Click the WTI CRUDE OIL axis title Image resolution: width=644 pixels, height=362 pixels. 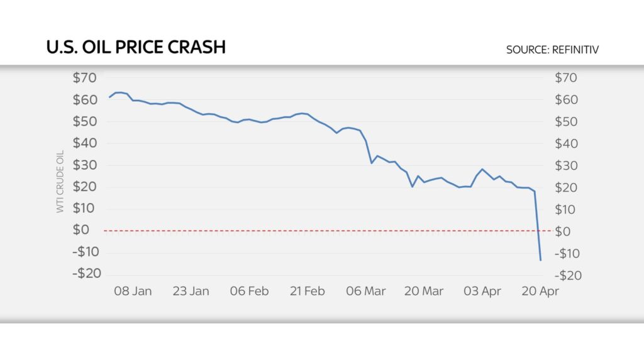pos(60,182)
